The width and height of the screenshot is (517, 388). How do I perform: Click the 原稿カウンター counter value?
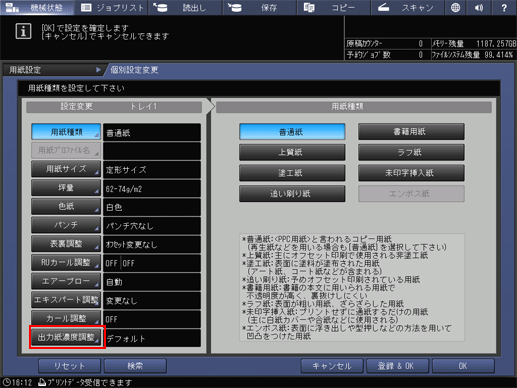tap(421, 44)
